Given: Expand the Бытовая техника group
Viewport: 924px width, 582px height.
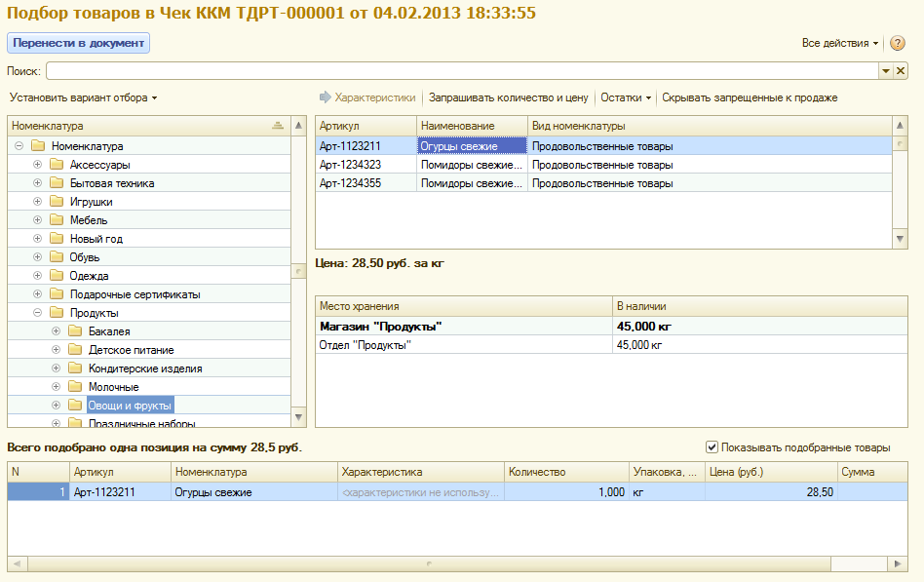Looking at the screenshot, I should pyautogui.click(x=37, y=183).
